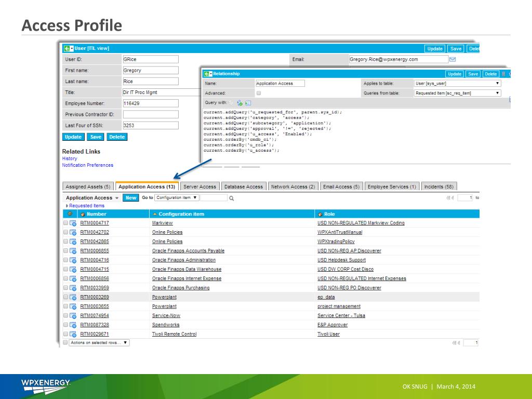Viewport: 532px width, 399px height.
Task: Expand Application Access list menu arrow
Action: click(x=117, y=198)
